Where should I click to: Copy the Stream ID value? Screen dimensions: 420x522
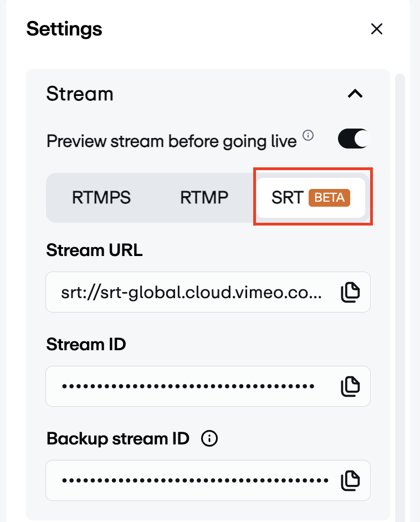pyautogui.click(x=350, y=386)
